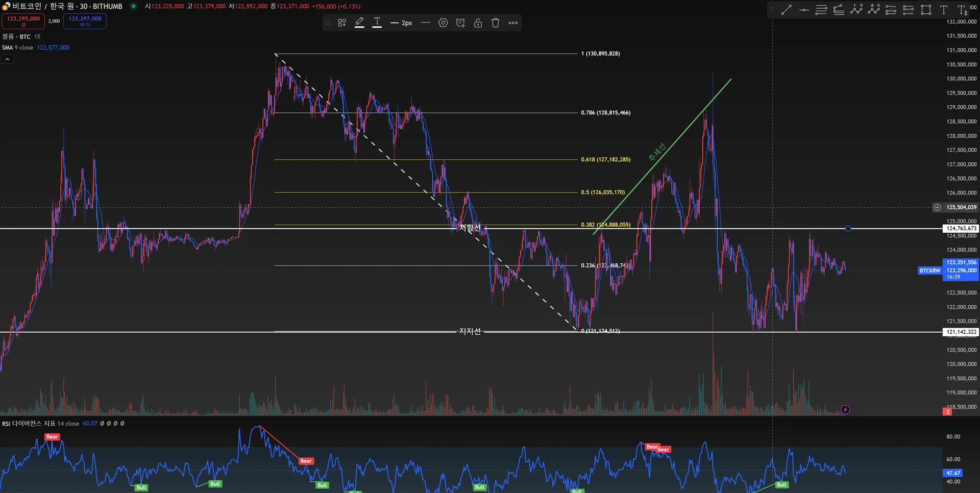This screenshot has width=980, height=493.
Task: Click the 124,763,673 horizontal line price label
Action: point(961,229)
